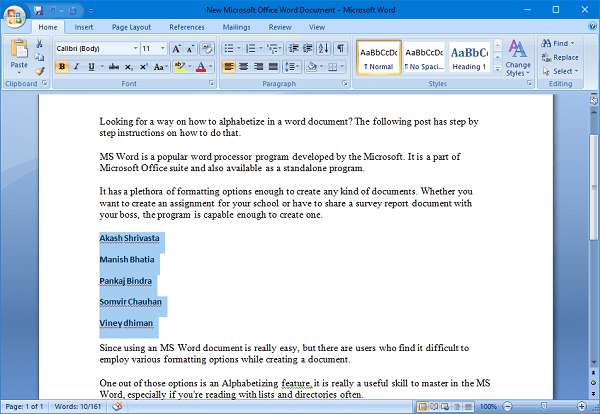
Task: Zoom in with the plus button
Action: point(581,406)
